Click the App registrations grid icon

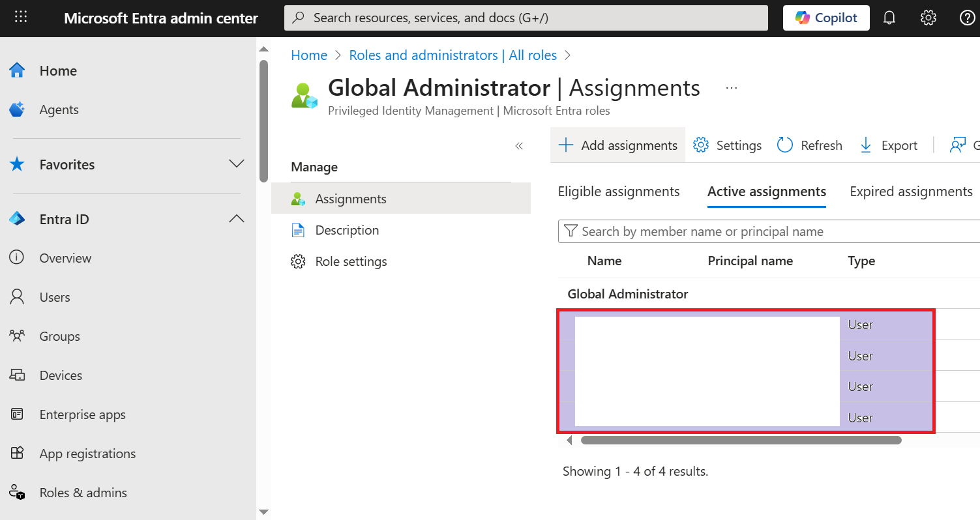(17, 454)
